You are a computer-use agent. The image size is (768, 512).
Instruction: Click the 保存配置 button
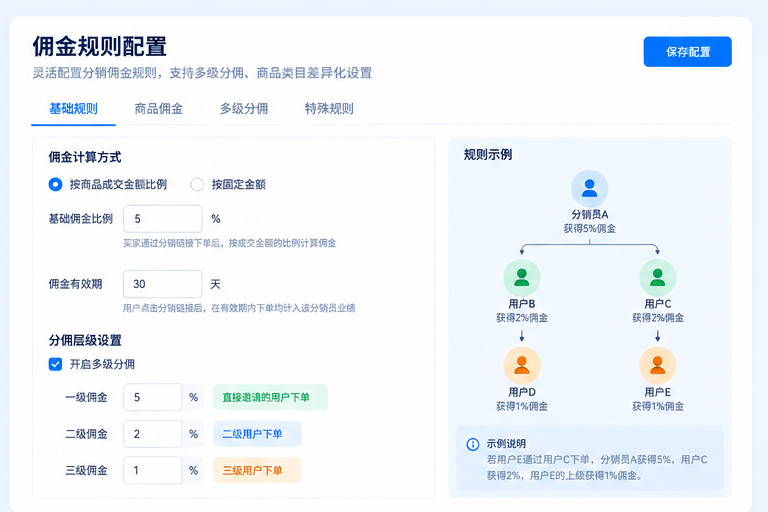(687, 51)
